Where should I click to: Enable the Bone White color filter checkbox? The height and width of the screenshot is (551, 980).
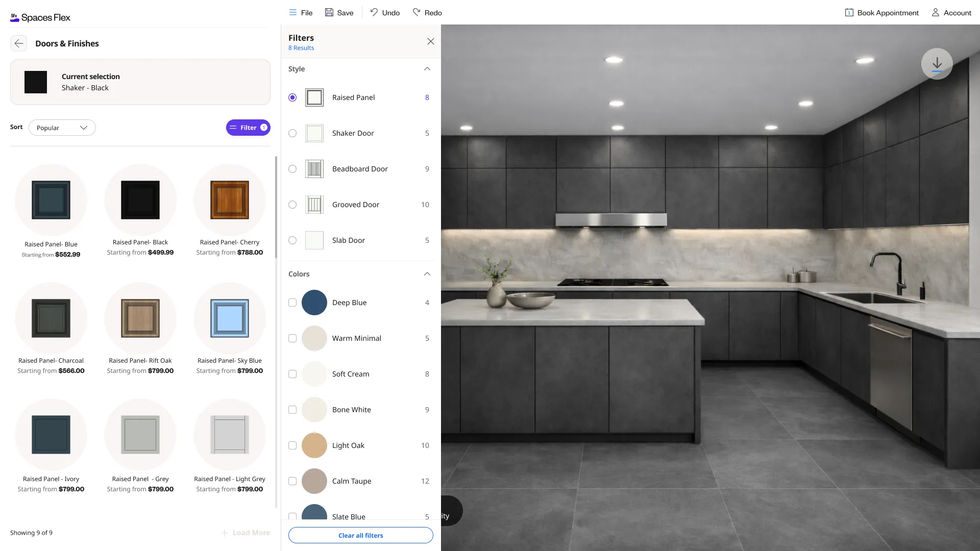coord(292,410)
